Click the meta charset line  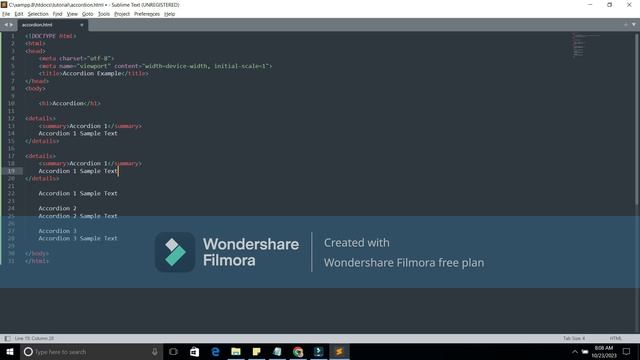[76, 58]
